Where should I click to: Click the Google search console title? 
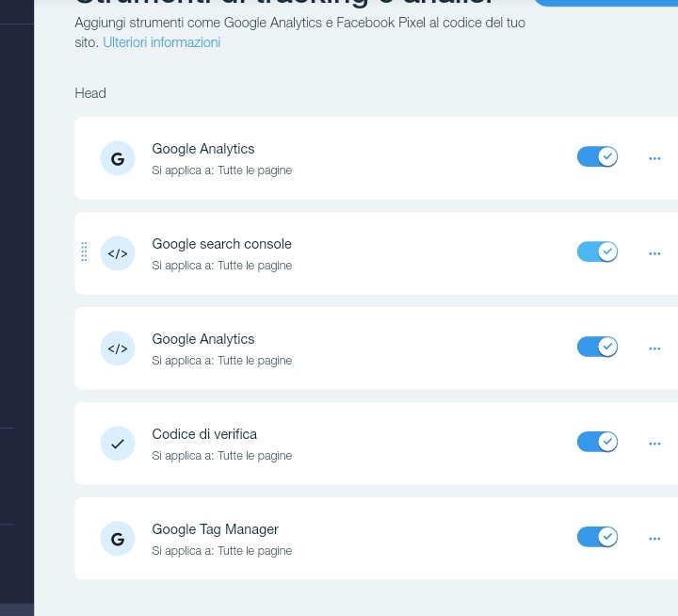coord(221,244)
